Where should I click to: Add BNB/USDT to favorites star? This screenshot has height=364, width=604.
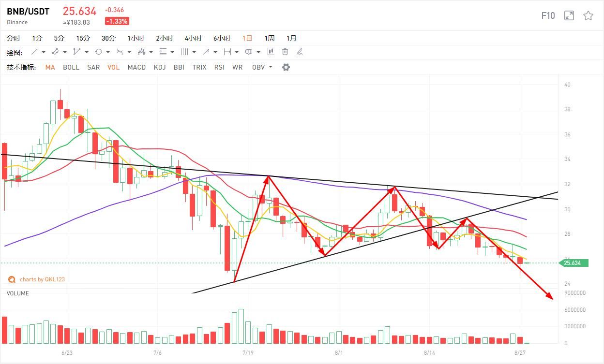pos(588,15)
